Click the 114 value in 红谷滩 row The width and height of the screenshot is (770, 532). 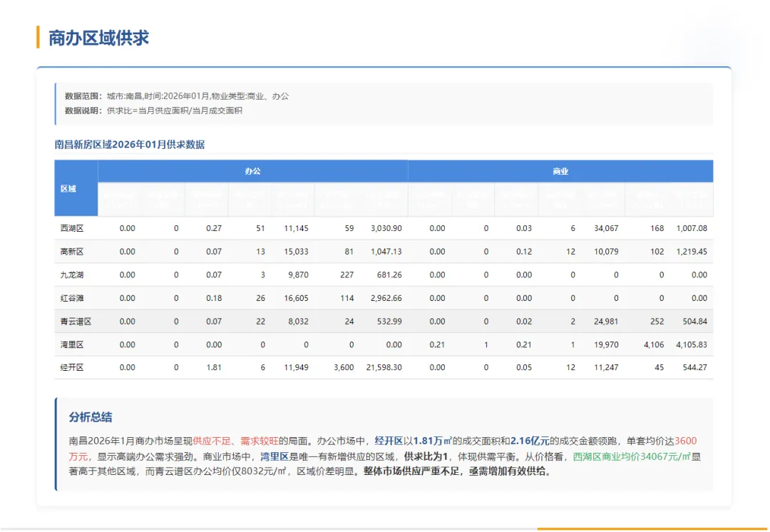click(346, 298)
